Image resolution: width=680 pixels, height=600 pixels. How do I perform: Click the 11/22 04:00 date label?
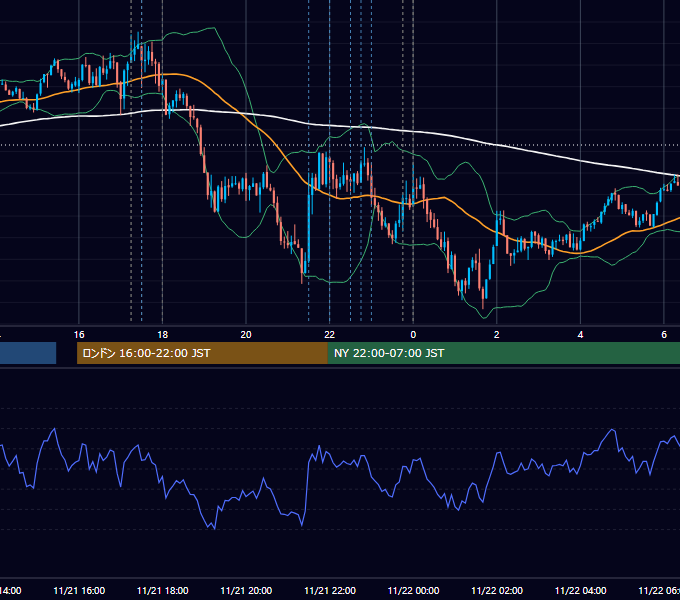[581, 590]
